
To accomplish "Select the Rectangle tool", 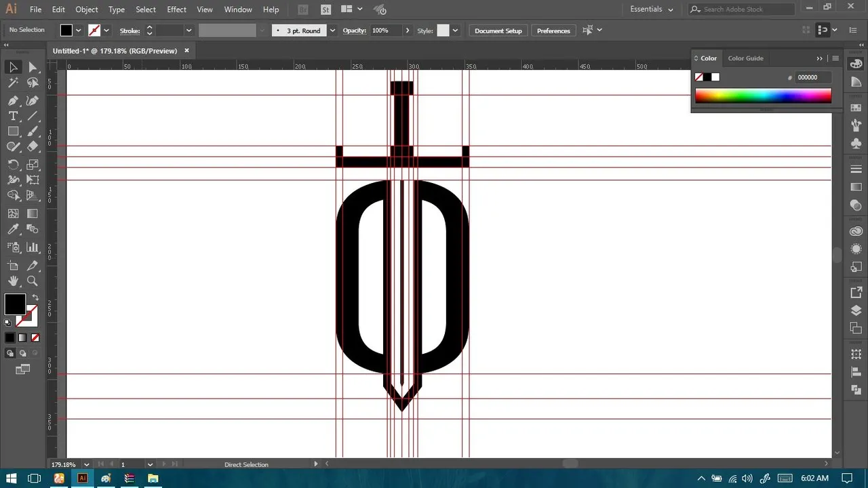I will point(13,131).
